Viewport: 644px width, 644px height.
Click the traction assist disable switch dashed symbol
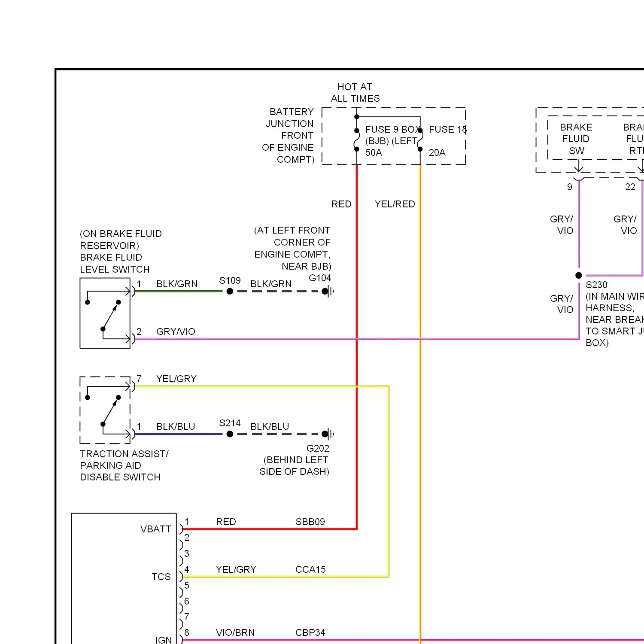pyautogui.click(x=105, y=410)
